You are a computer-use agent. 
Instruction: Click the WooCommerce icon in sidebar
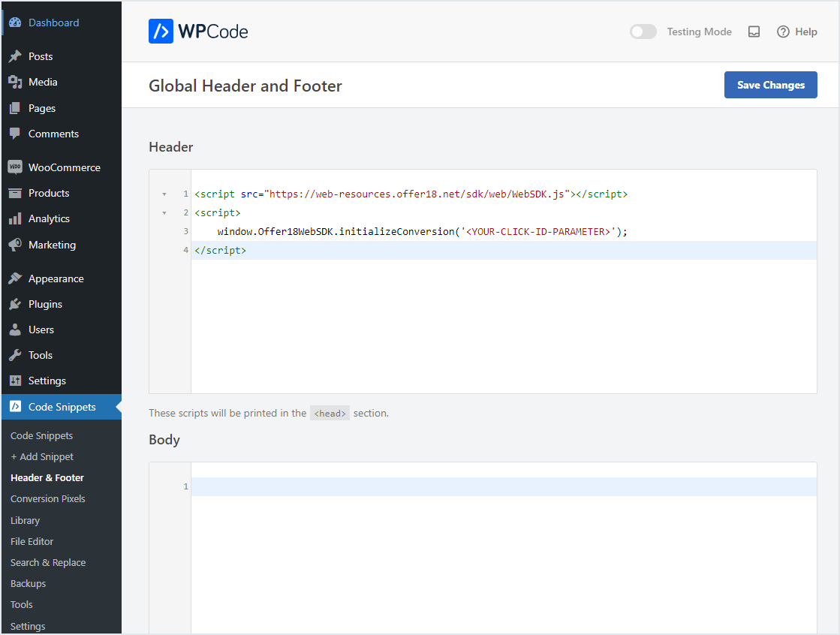[15, 167]
